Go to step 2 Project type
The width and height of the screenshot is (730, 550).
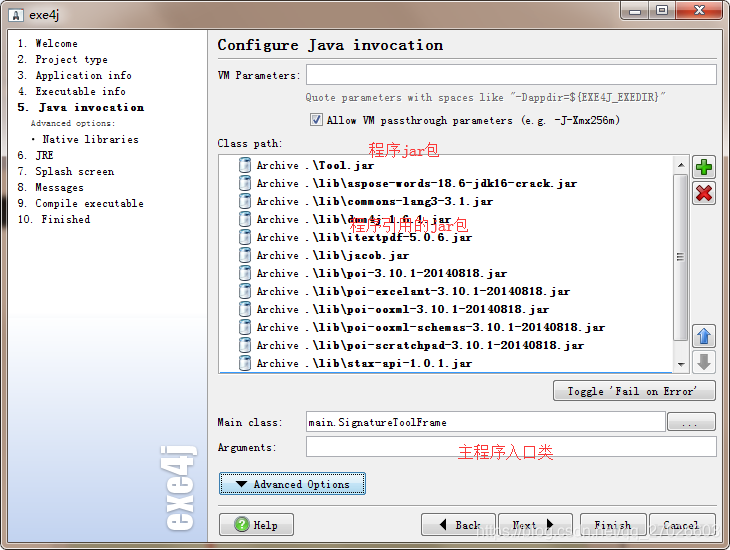point(62,60)
